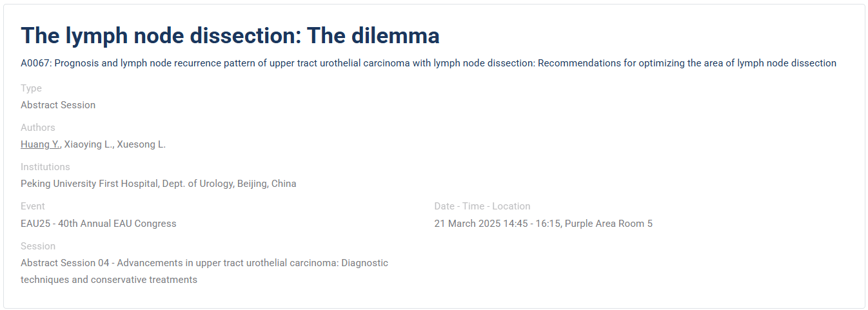The image size is (868, 310).
Task: Click the title 'The lymph node dissection: The dilemma'
Action: pyautogui.click(x=230, y=35)
